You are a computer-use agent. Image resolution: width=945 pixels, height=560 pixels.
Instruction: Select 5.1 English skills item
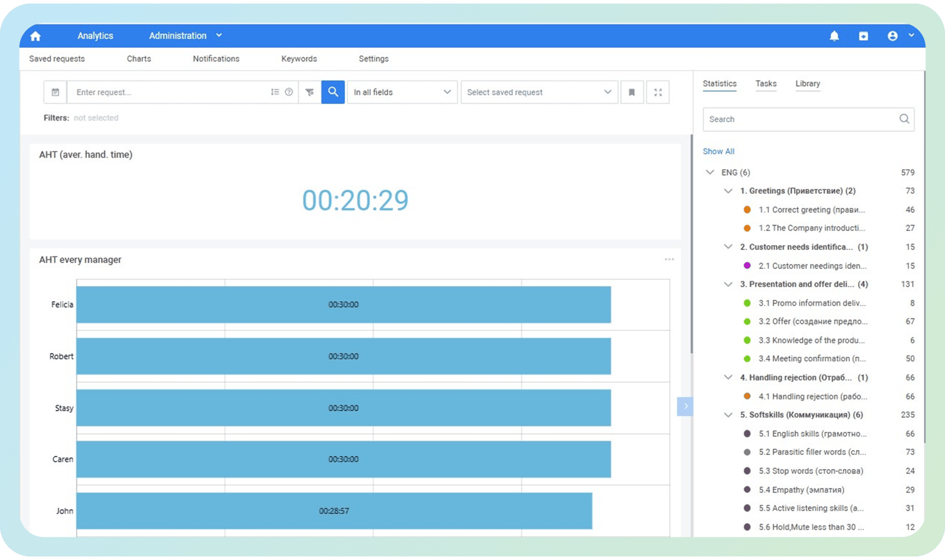pyautogui.click(x=813, y=434)
